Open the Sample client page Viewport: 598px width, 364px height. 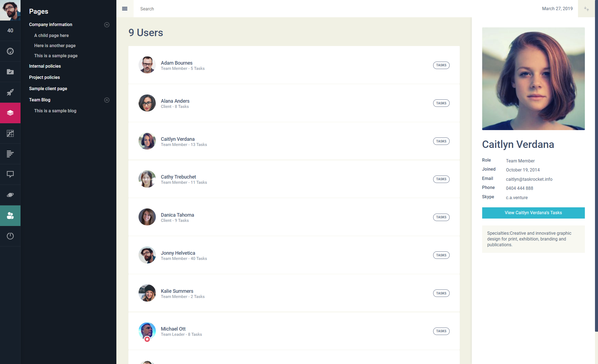click(x=48, y=88)
